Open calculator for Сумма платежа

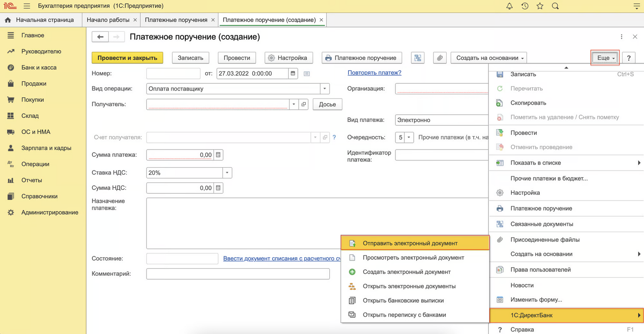tap(218, 155)
